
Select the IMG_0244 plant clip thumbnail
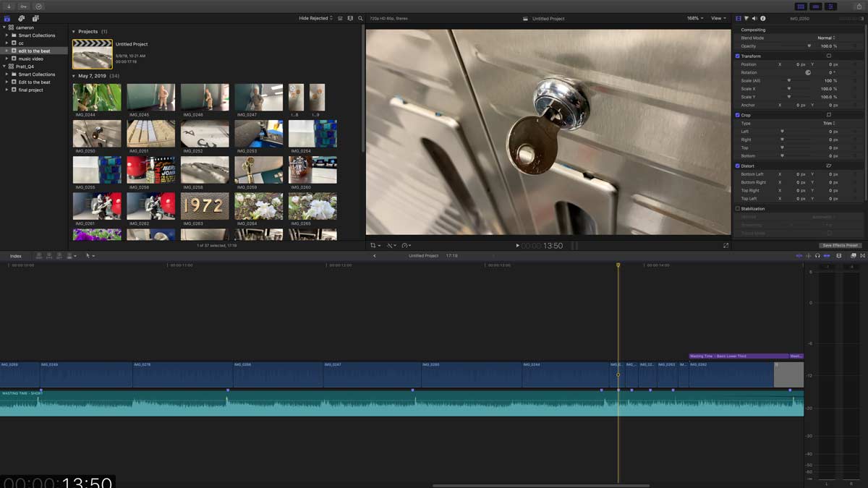tap(97, 97)
